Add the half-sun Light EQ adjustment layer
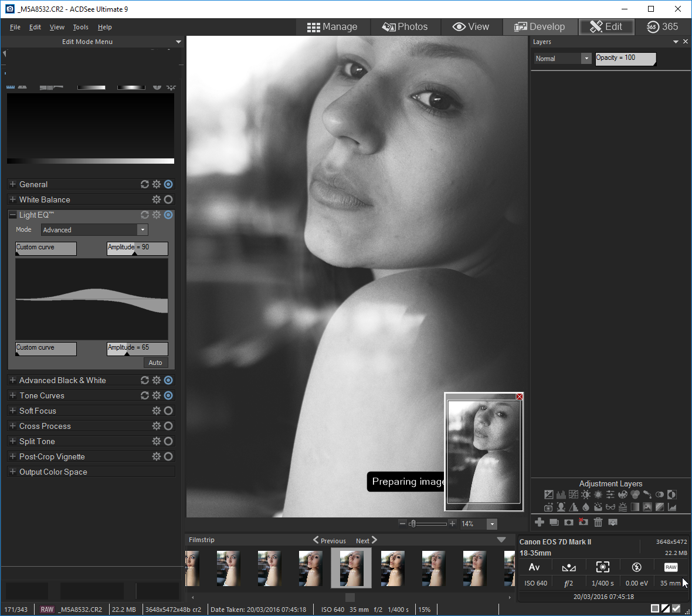 tap(586, 495)
